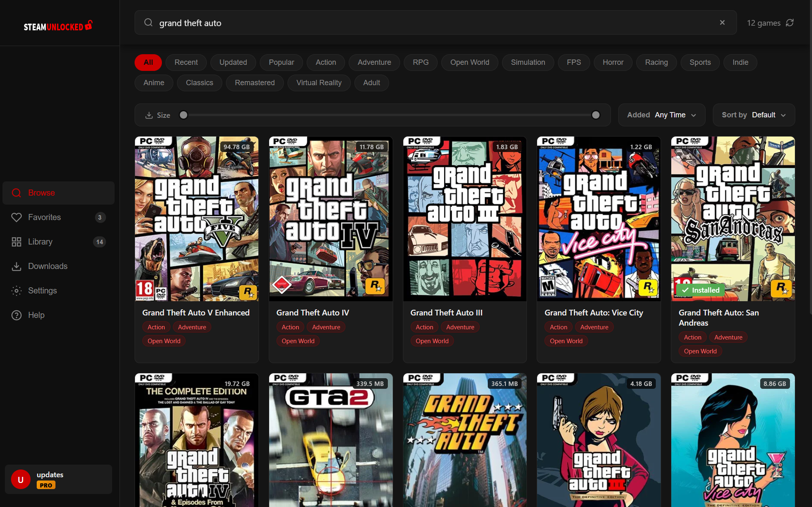This screenshot has width=812, height=507.
Task: Open Grand Theft Auto: San Andreas title
Action: click(x=719, y=317)
